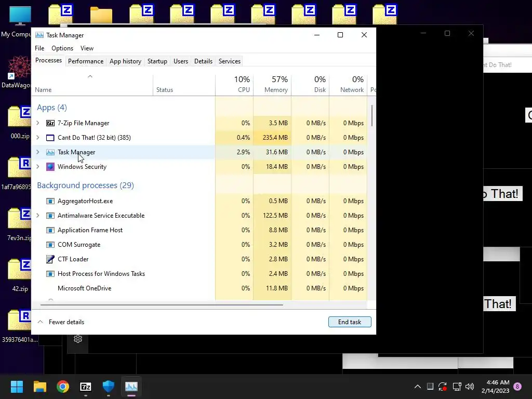Image resolution: width=532 pixels, height=399 pixels.
Task: Collapse to Fewer details view
Action: tap(61, 322)
